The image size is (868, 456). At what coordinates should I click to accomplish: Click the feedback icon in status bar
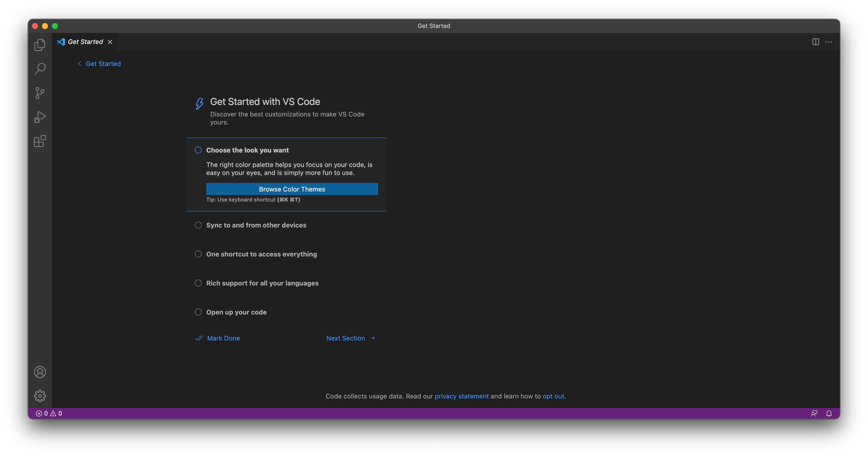(x=814, y=413)
